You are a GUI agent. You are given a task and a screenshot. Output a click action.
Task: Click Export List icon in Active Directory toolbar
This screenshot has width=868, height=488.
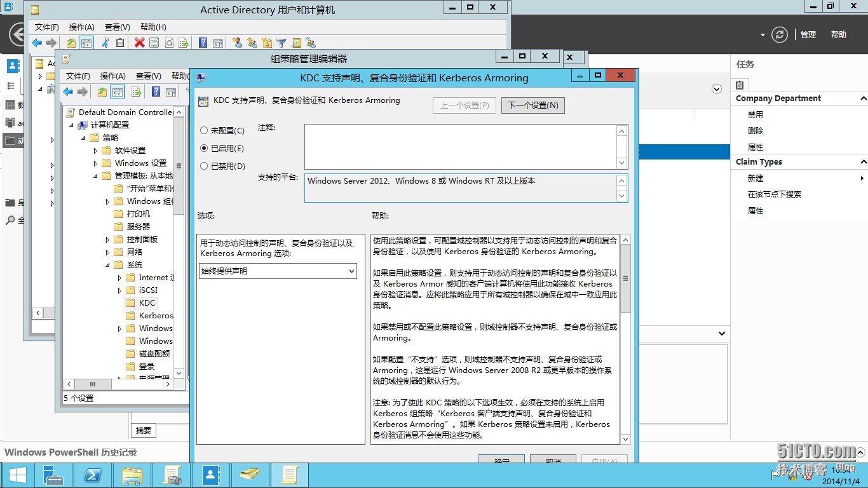pos(184,43)
